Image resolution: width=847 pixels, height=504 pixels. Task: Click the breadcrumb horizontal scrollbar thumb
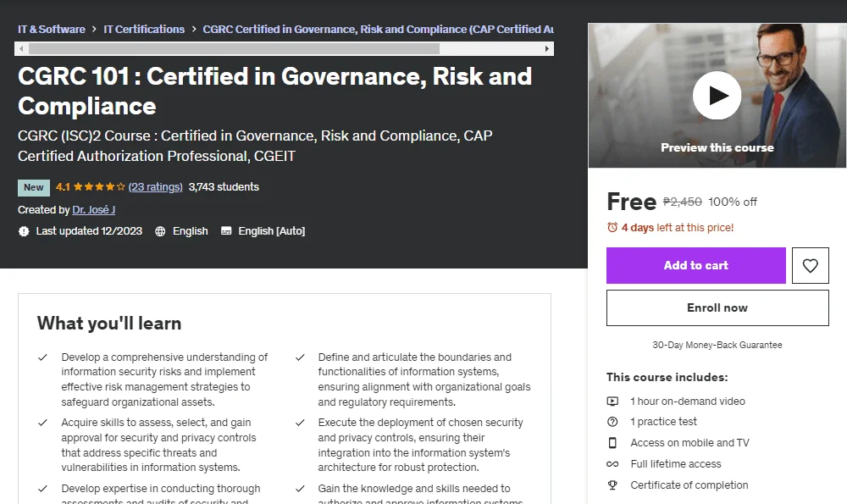[x=234, y=48]
